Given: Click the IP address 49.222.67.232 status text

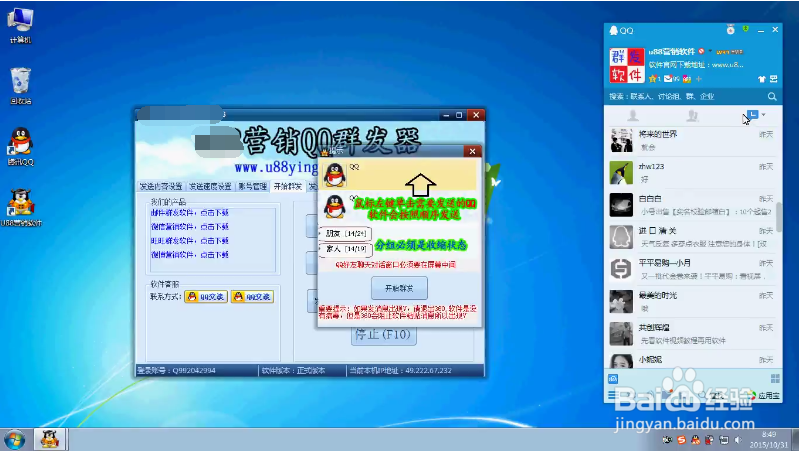Looking at the screenshot, I should (401, 370).
